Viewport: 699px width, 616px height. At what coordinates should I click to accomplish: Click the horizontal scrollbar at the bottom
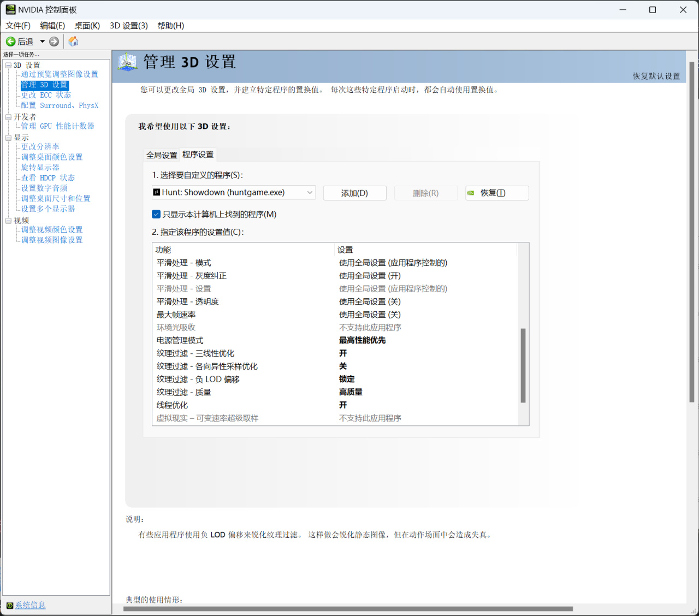[x=348, y=609]
